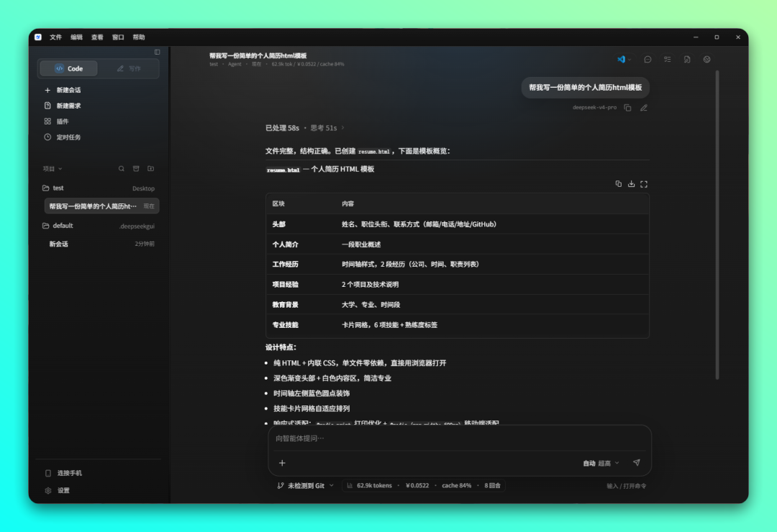Open the 帮助 menu
The width and height of the screenshot is (777, 532).
click(x=139, y=37)
